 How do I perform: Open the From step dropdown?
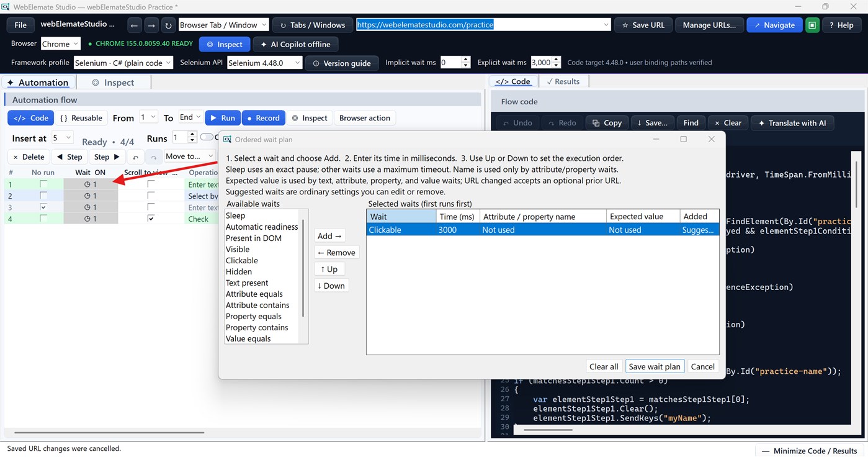point(148,117)
